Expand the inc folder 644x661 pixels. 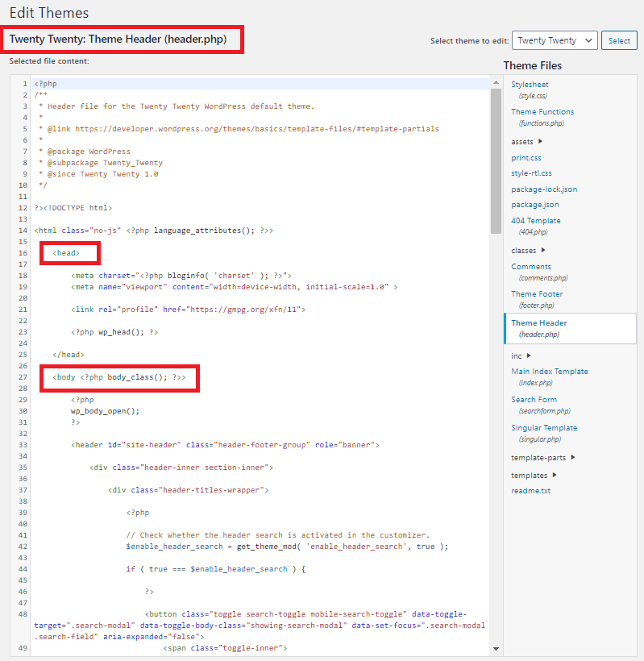click(521, 356)
